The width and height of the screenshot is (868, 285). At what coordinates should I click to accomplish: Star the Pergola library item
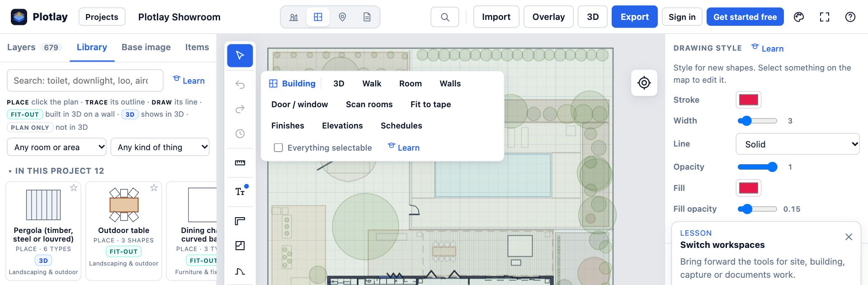74,188
